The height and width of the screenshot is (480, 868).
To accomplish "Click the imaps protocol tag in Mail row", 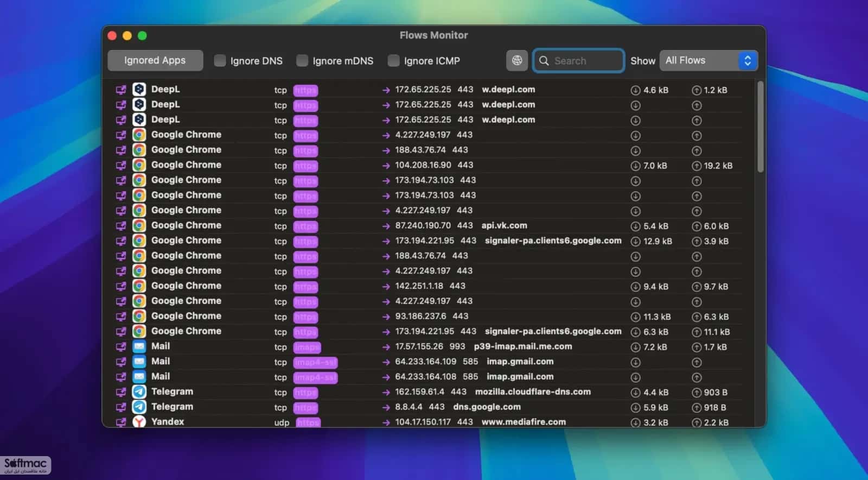I will (x=307, y=347).
